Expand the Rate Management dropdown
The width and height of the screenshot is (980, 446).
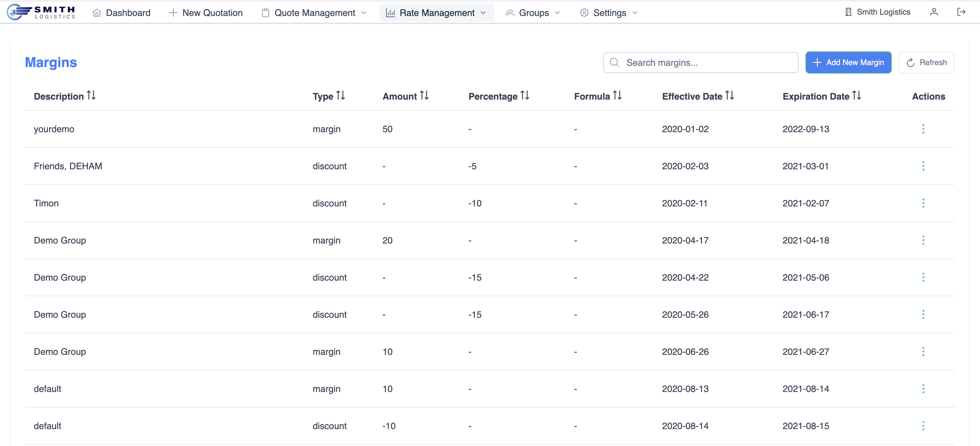point(436,13)
